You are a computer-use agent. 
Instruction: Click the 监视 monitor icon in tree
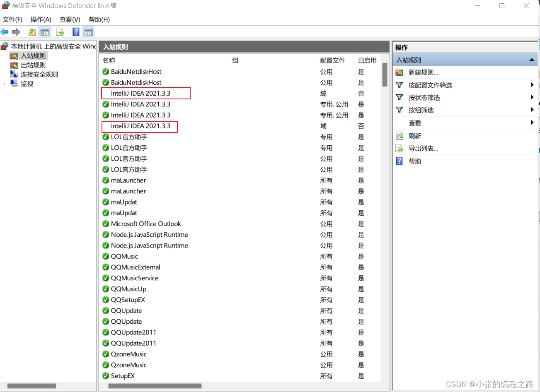(x=14, y=83)
